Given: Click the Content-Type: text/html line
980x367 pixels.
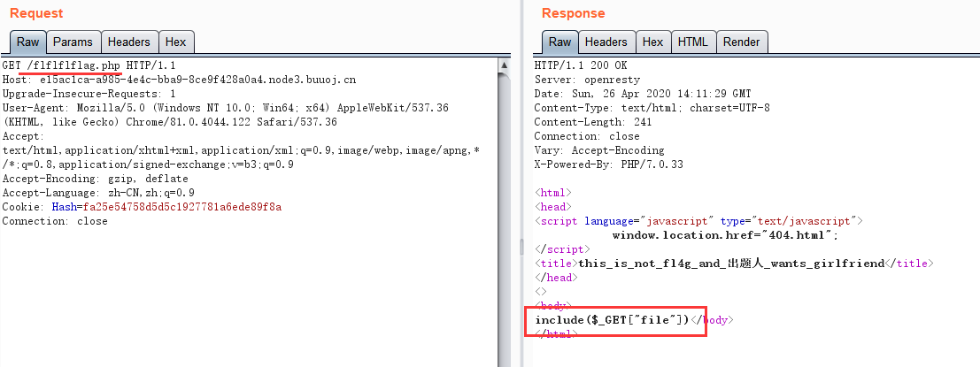Looking at the screenshot, I should click(x=652, y=108).
